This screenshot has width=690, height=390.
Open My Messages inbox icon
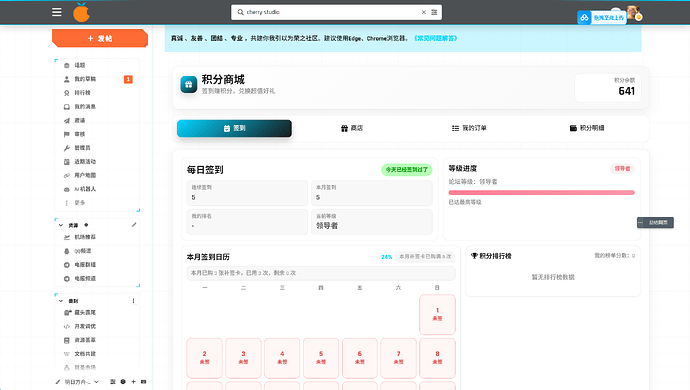click(x=66, y=107)
